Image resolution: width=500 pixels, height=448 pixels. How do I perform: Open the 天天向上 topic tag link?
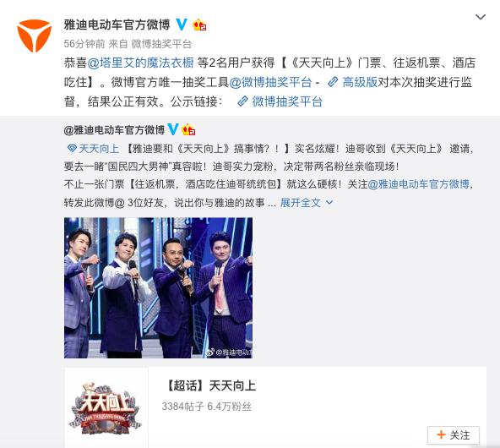99,149
